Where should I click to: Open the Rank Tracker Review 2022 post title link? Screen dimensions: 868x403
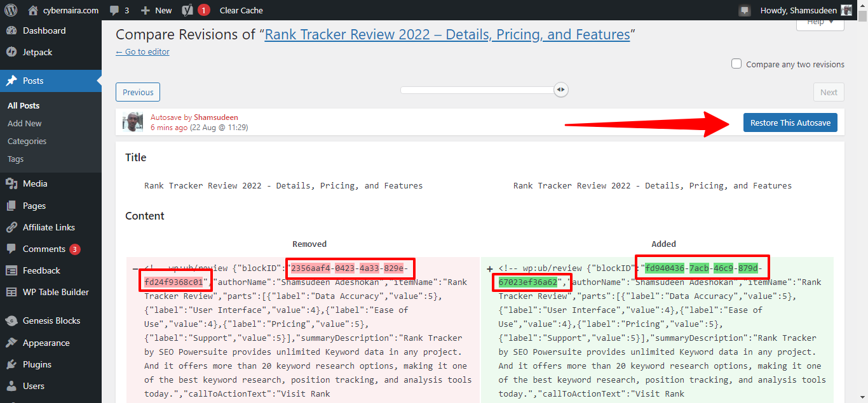[x=447, y=34]
